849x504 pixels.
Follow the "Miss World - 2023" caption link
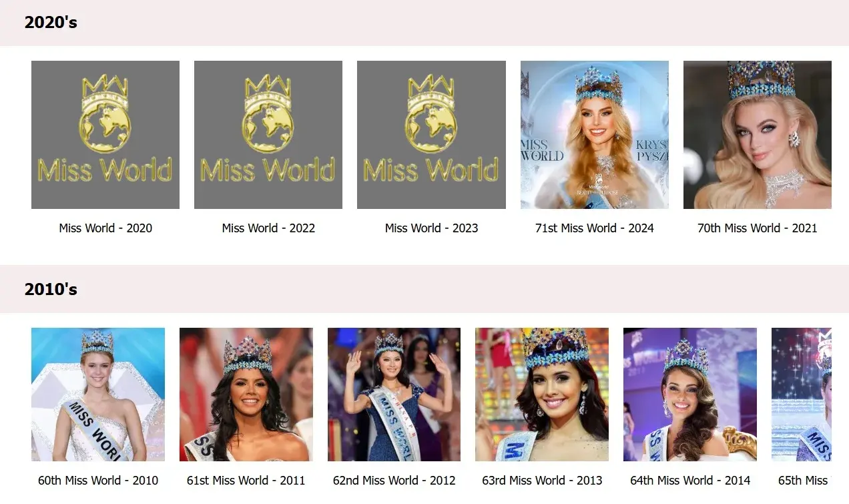431,228
